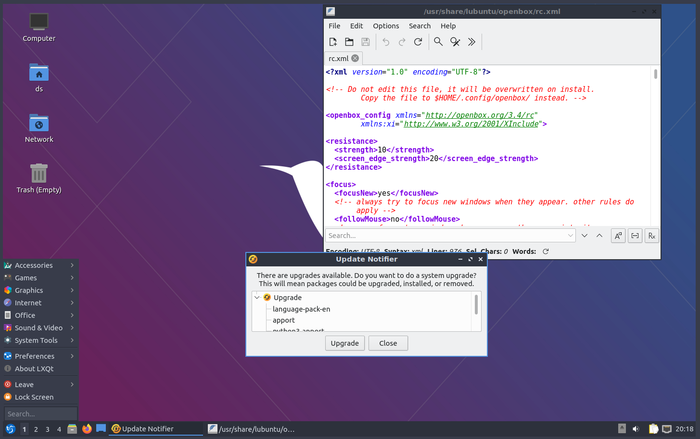Viewport: 700px width, 439px height.
Task: Toggle Whole Word search option
Action: (635, 236)
